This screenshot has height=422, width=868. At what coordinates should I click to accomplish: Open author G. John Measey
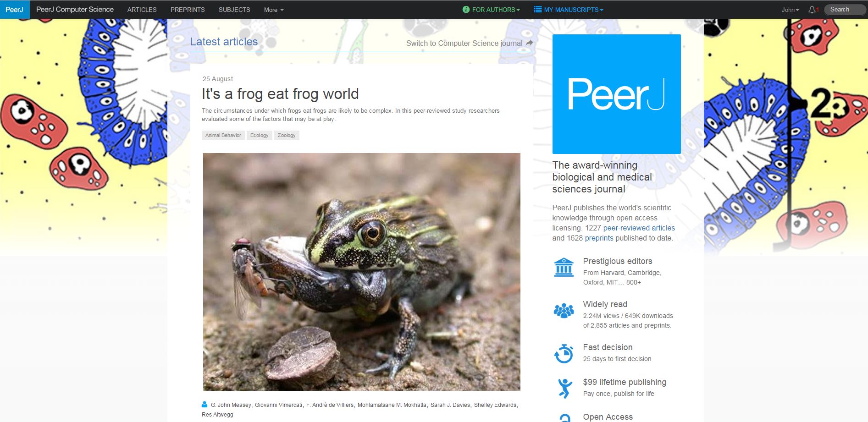pos(231,405)
